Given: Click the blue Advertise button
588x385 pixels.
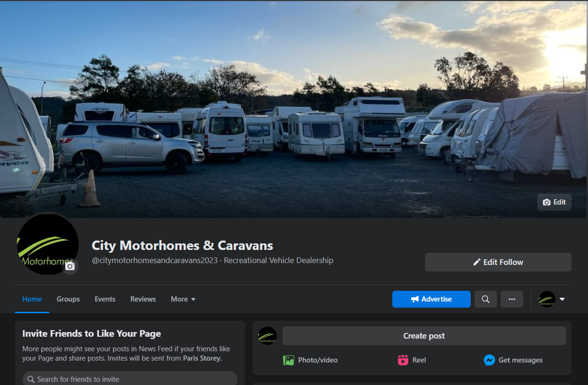Looking at the screenshot, I should coord(431,299).
